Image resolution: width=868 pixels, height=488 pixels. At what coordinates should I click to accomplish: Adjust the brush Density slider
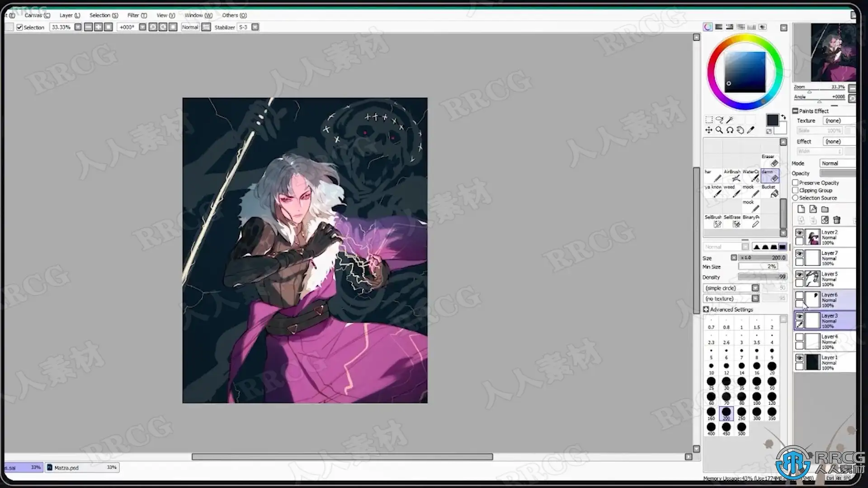[762, 277]
